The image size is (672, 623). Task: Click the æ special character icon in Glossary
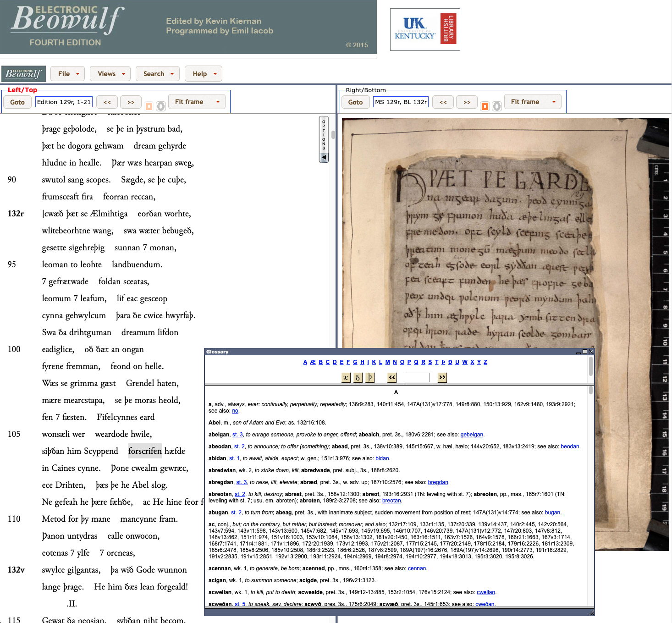point(346,377)
